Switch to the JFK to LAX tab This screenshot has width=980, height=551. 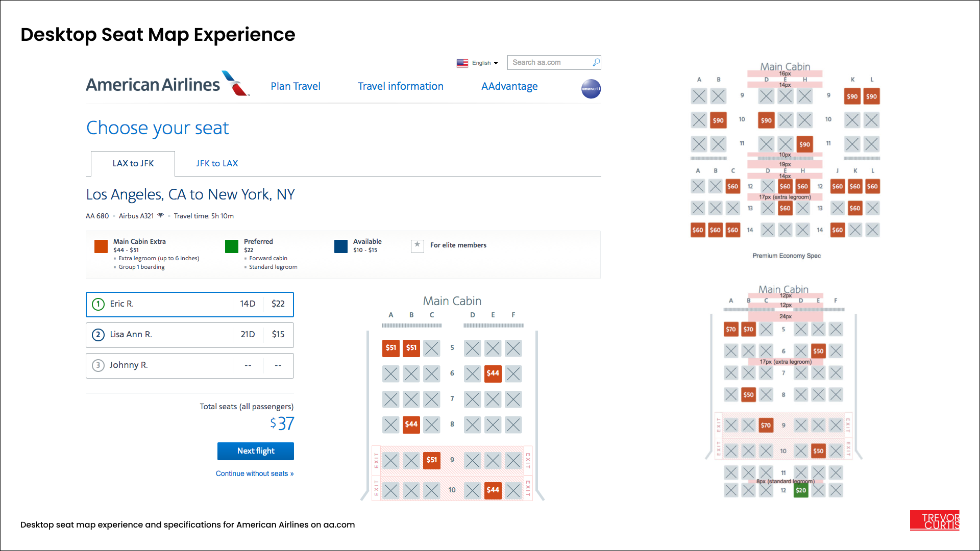(x=217, y=163)
